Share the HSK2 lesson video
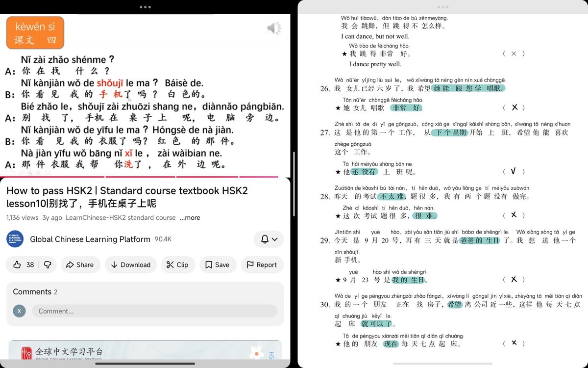The image size is (588, 368). pos(81,264)
